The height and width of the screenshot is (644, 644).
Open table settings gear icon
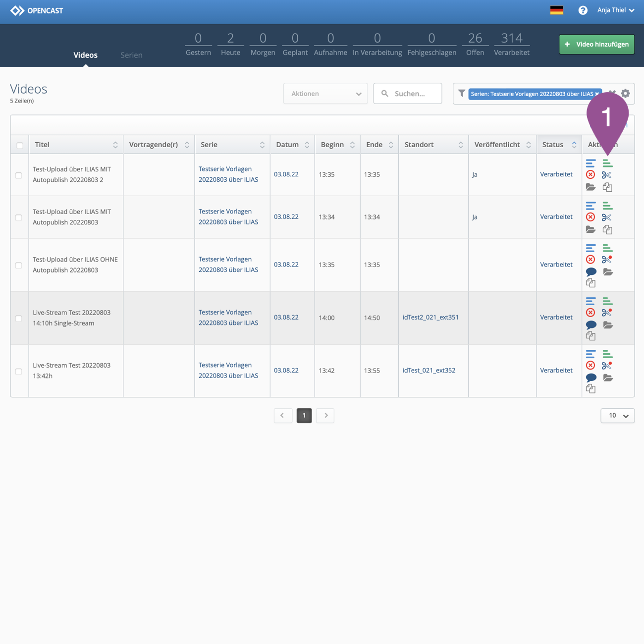pos(626,93)
